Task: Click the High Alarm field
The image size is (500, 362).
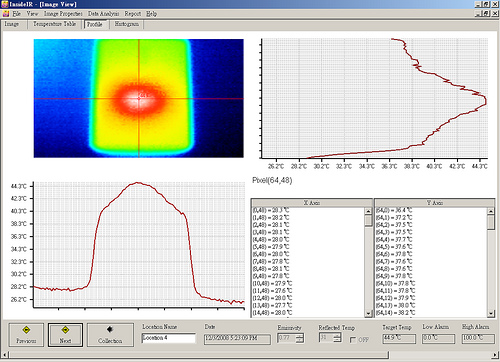Action: 478,339
